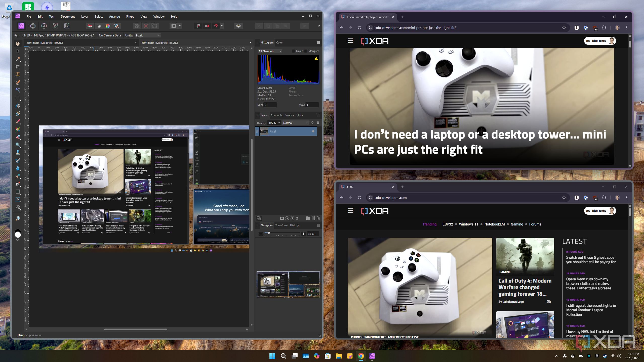The width and height of the screenshot is (644, 362).
Task: Apply Auto White Balance from toolbar
Action: (116, 26)
